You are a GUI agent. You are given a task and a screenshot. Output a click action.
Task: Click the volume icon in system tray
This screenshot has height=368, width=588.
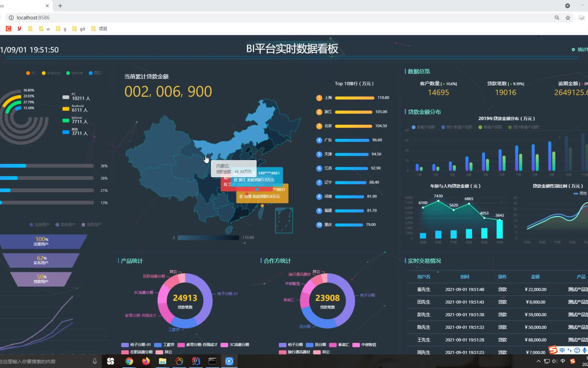pos(555,361)
